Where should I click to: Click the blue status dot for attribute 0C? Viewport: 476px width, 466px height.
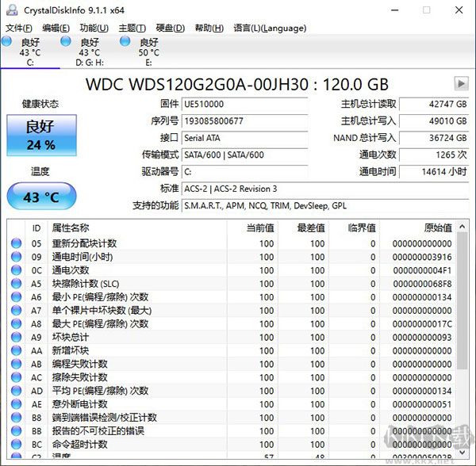[x=16, y=269]
